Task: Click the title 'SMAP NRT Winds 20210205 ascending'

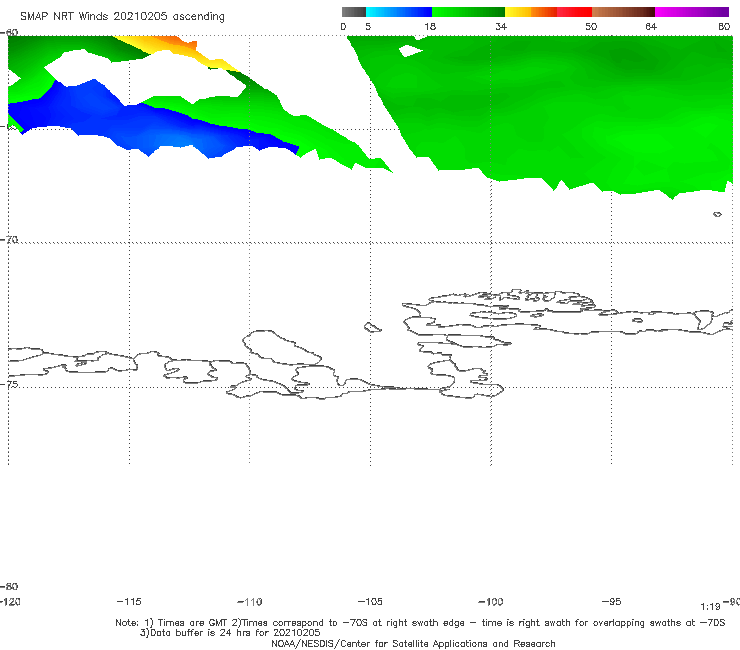Action: click(122, 16)
